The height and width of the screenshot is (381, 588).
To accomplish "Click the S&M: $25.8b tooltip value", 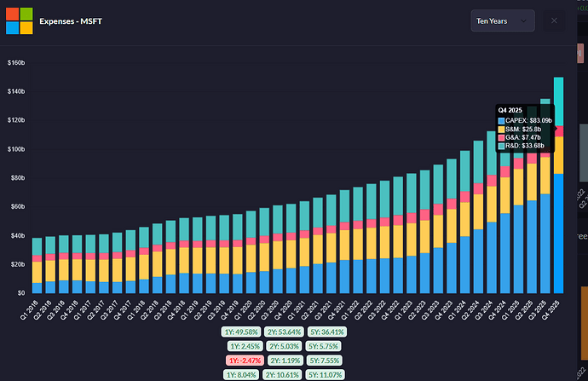I will coord(523,130).
